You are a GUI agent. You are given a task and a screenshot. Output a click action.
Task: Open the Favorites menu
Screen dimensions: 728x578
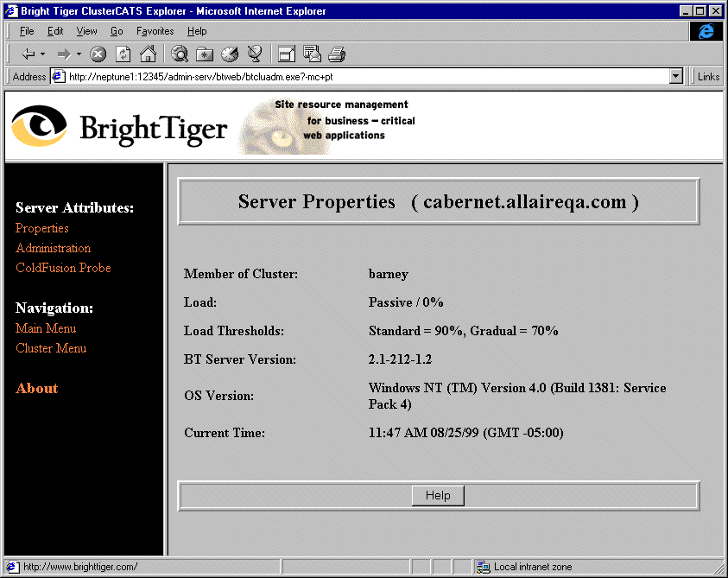pos(155,31)
